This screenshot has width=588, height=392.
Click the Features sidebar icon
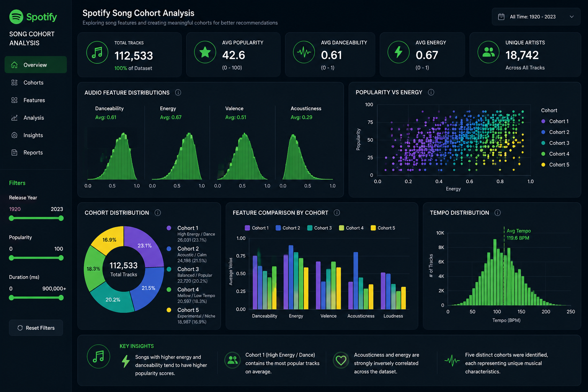[15, 100]
